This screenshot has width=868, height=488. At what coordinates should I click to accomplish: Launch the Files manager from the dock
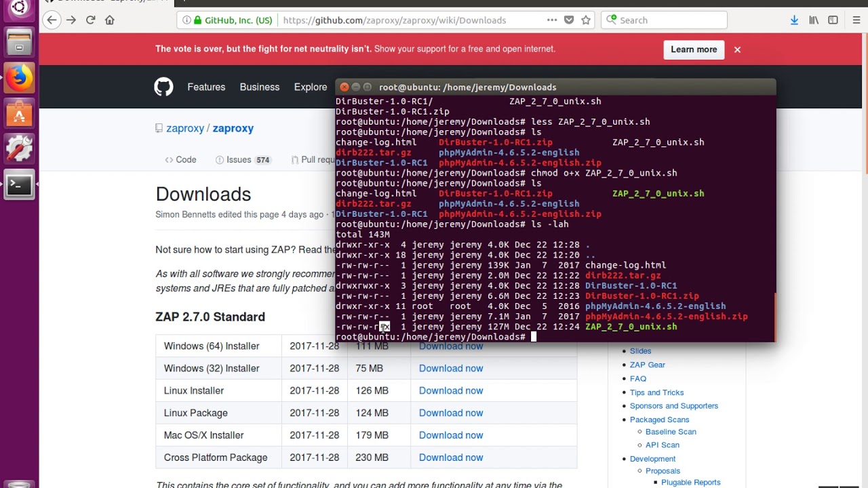click(19, 42)
